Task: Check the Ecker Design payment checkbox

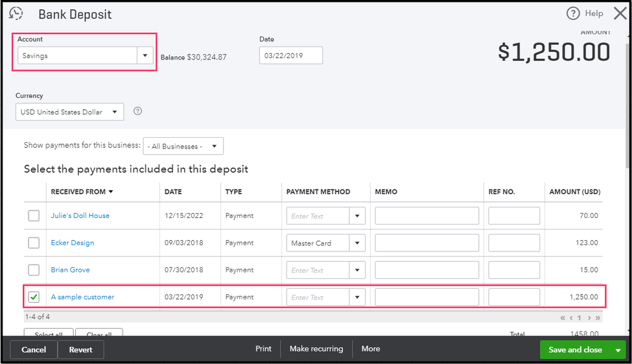Action: point(34,243)
